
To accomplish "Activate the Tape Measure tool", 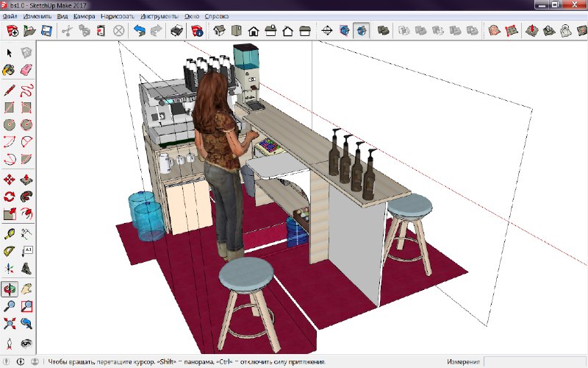I will click(10, 234).
